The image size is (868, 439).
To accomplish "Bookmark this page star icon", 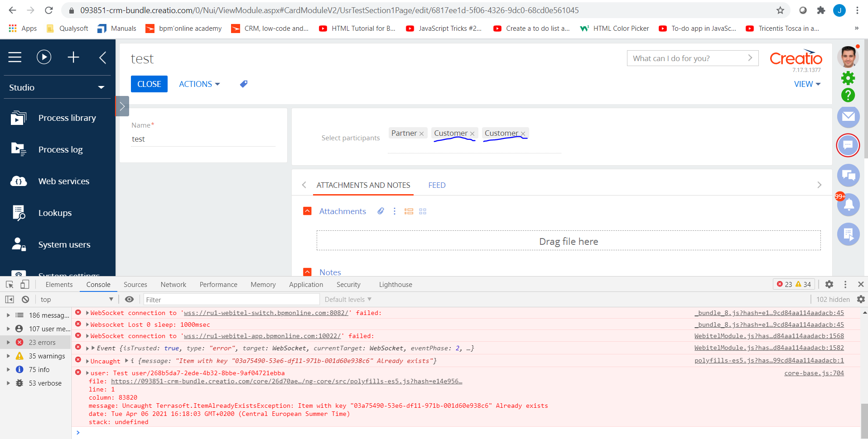I will [x=780, y=10].
